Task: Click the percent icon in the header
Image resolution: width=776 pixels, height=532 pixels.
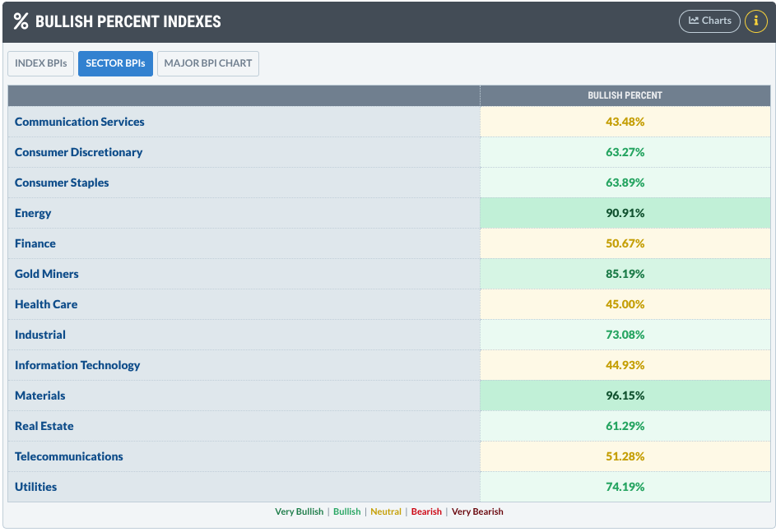Action: tap(21, 21)
